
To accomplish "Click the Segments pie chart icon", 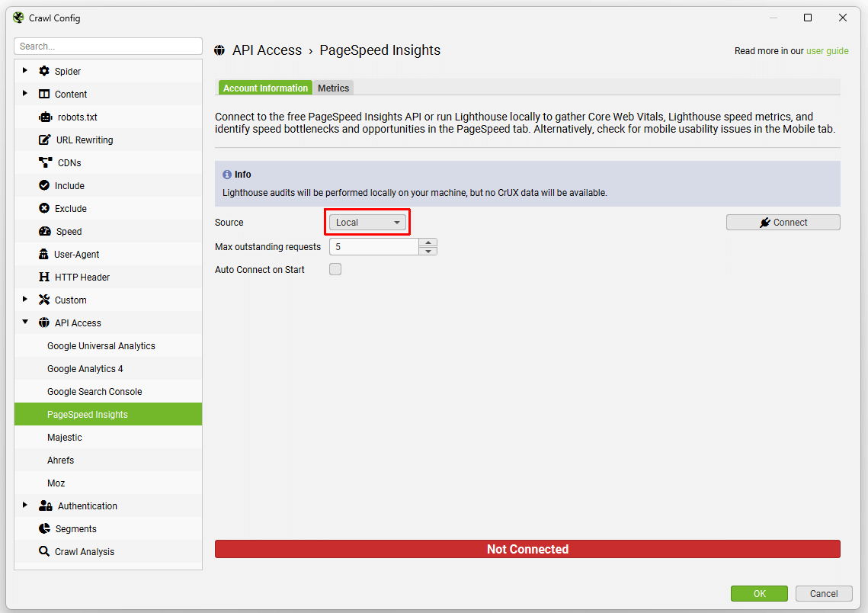I will [43, 528].
